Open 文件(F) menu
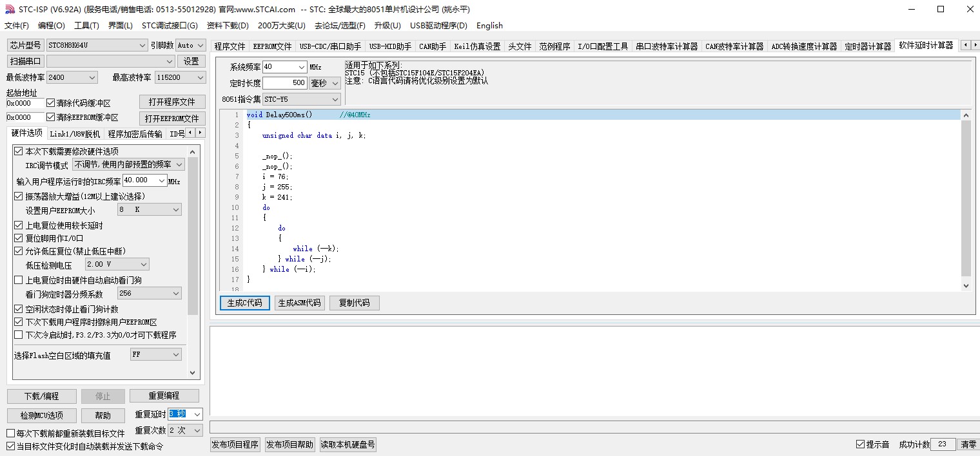 click(17, 26)
